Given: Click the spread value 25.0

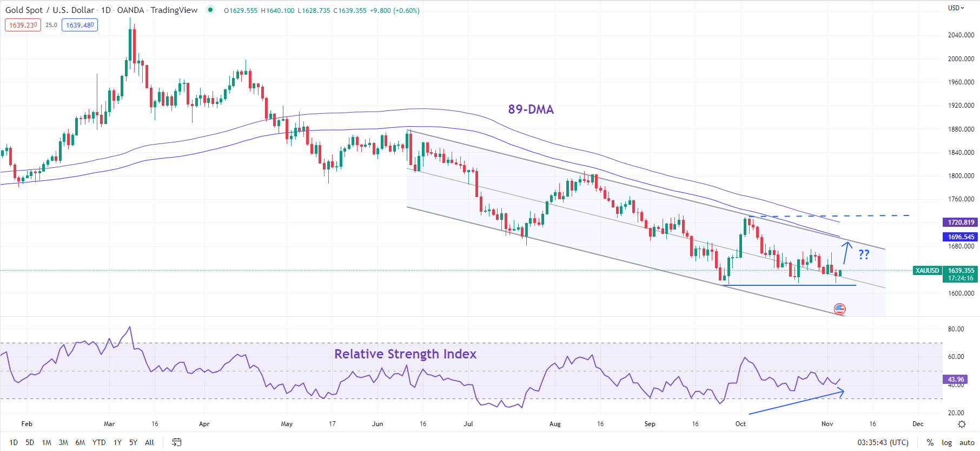Looking at the screenshot, I should [51, 25].
